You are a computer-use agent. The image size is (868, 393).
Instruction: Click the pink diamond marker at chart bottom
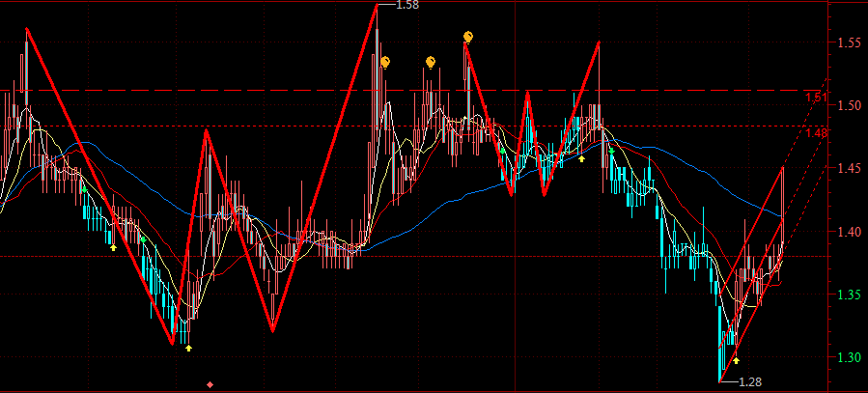tap(210, 384)
